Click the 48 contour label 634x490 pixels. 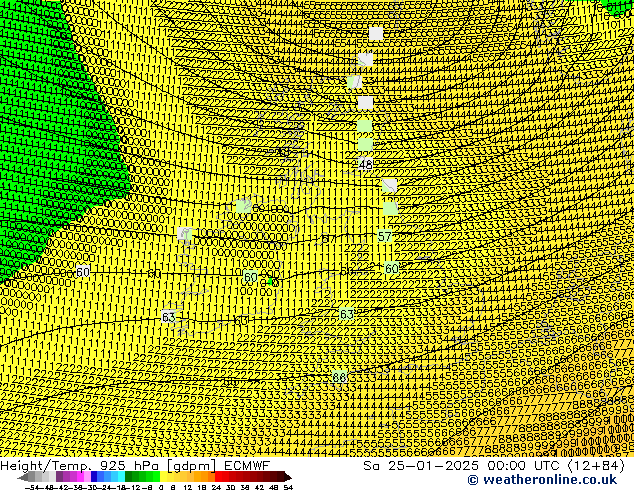[x=366, y=165]
